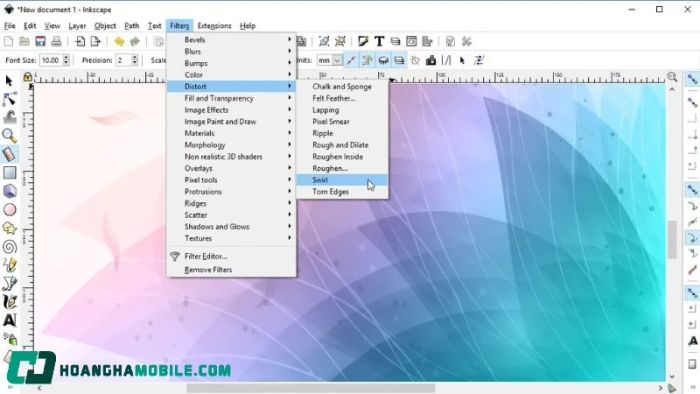
Task: Toggle the top snap enable button
Action: (692, 79)
